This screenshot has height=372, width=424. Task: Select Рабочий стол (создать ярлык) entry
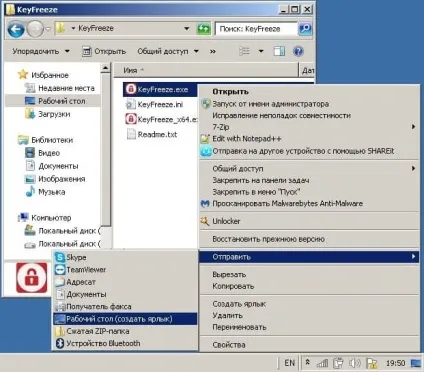pos(125,319)
